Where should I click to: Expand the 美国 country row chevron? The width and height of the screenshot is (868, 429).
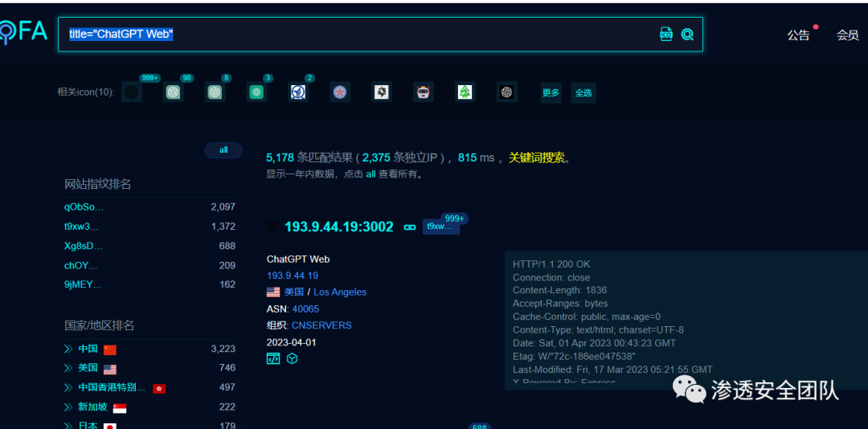(x=68, y=368)
